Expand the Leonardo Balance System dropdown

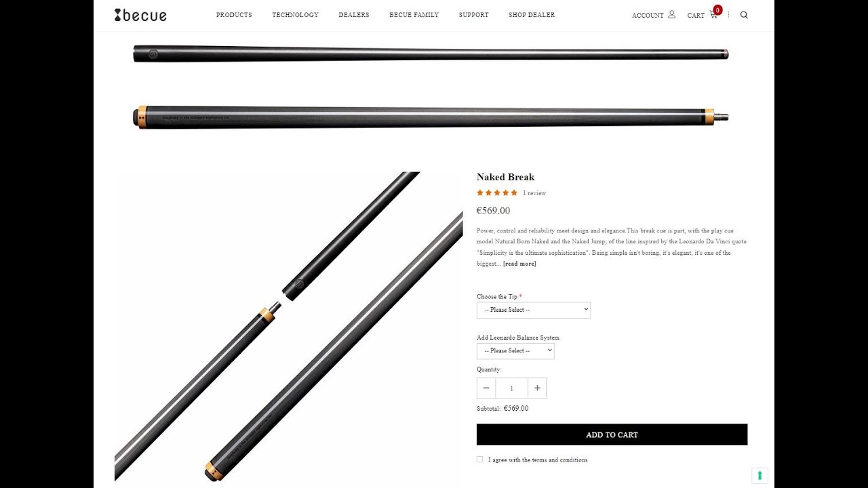click(x=515, y=351)
